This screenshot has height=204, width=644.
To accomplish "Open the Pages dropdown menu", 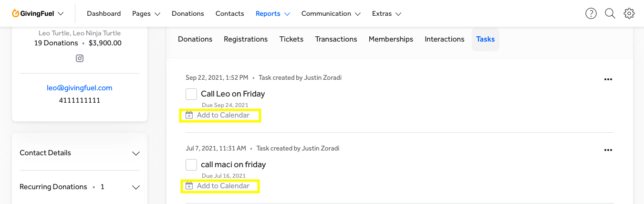I will pyautogui.click(x=146, y=13).
